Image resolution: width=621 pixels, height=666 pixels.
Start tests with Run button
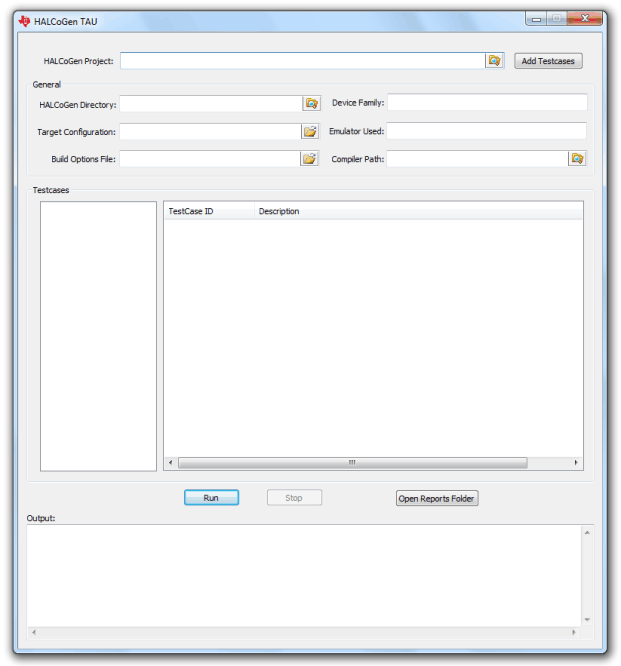tap(211, 497)
